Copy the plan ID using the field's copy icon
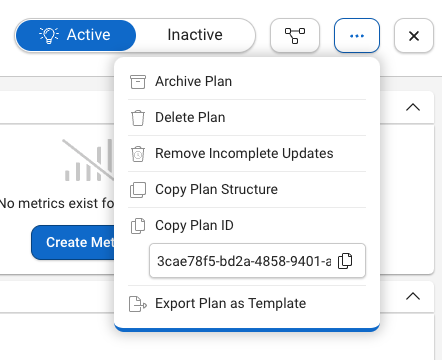The image size is (442, 360). (x=345, y=261)
